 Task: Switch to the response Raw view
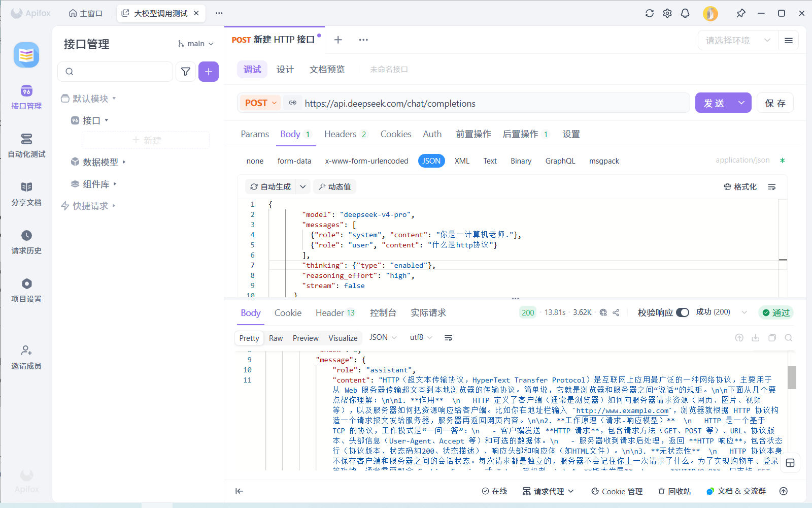276,338
